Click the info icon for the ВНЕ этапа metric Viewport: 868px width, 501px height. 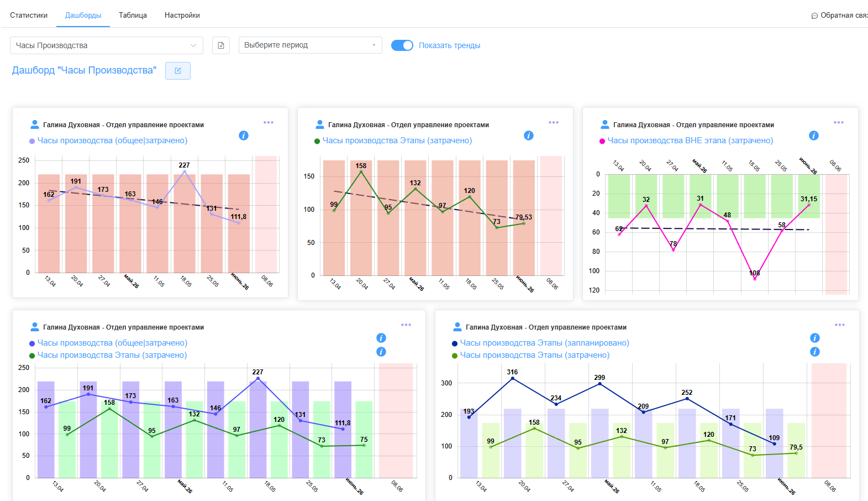(x=814, y=135)
